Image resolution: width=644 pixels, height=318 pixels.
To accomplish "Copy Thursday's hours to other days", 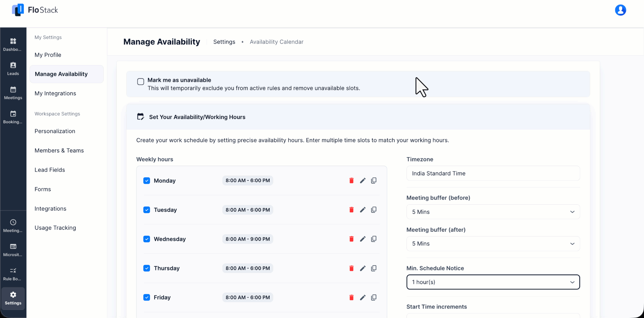I will [374, 268].
